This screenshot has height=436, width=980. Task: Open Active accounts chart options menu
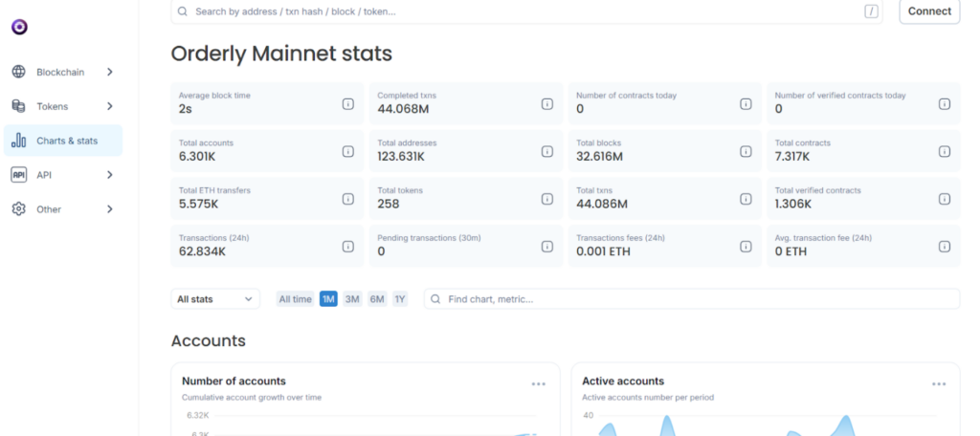pos(939,384)
